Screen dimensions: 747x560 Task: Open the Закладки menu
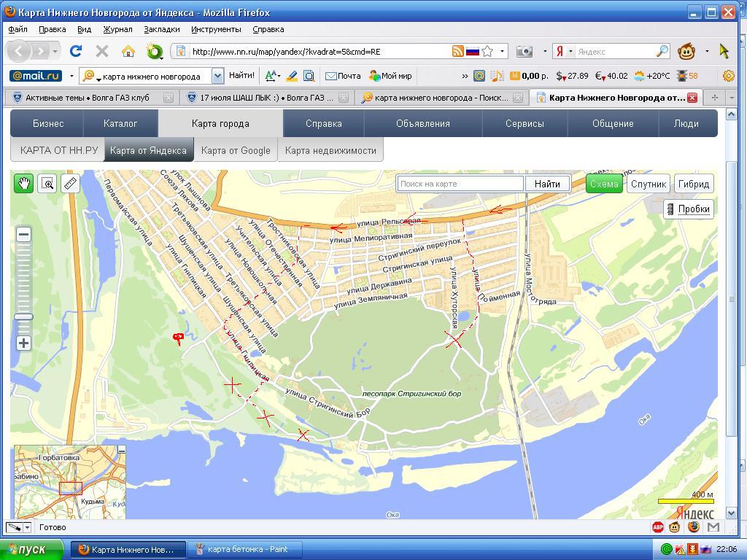(x=161, y=29)
